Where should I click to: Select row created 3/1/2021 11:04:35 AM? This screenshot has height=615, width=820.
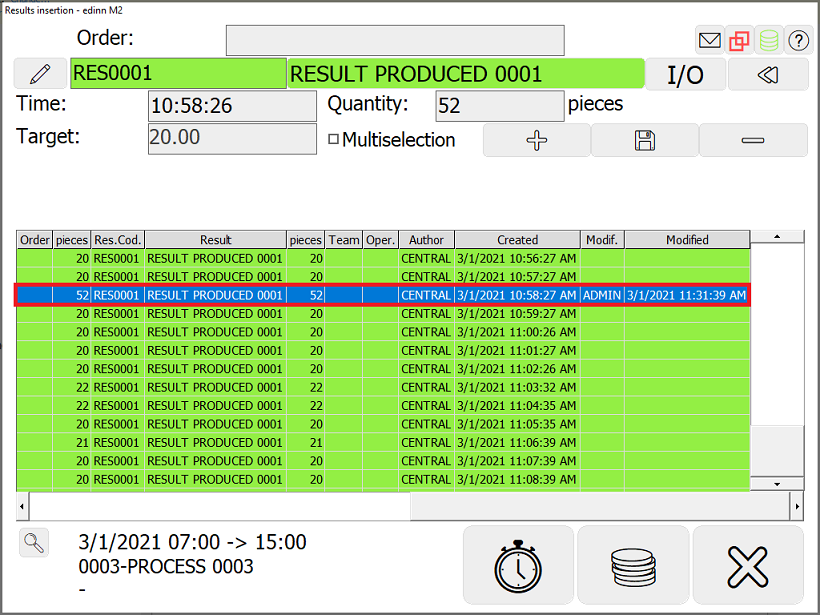click(383, 406)
